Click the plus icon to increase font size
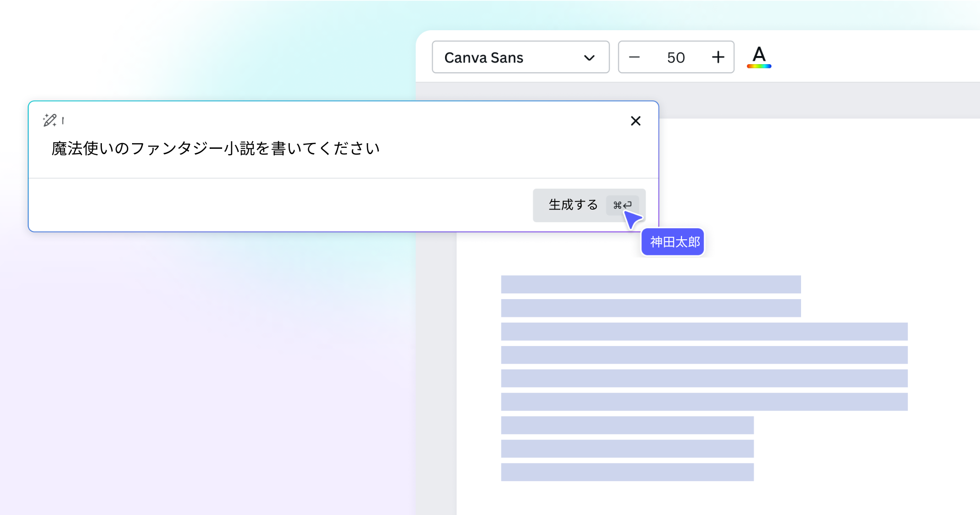The image size is (980, 515). pyautogui.click(x=718, y=57)
